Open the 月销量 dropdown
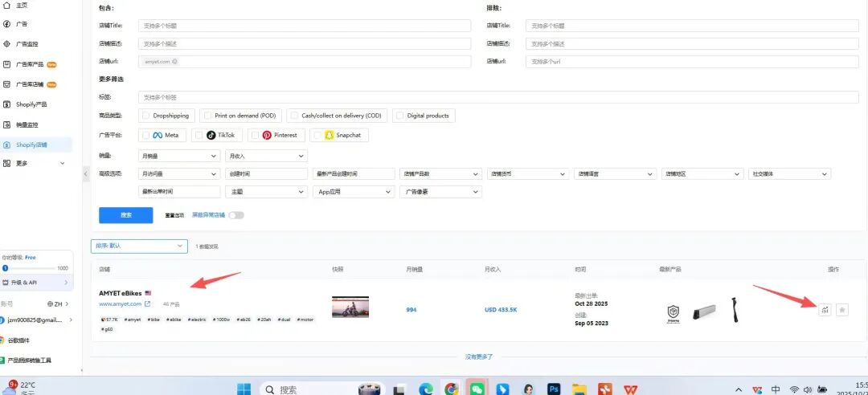The image size is (868, 395). 179,156
